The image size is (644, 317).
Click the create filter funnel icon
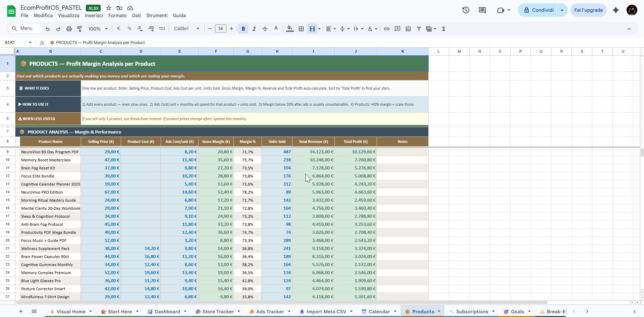coord(419,29)
